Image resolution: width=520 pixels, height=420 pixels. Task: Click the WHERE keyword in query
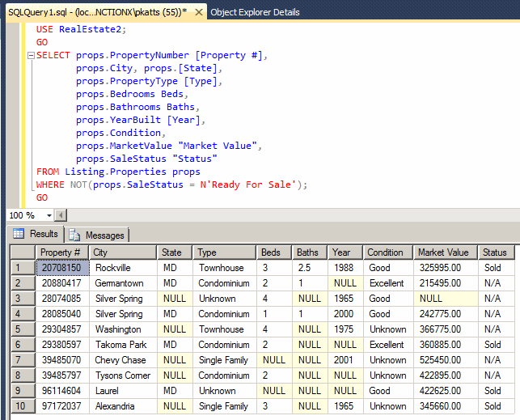(x=50, y=185)
